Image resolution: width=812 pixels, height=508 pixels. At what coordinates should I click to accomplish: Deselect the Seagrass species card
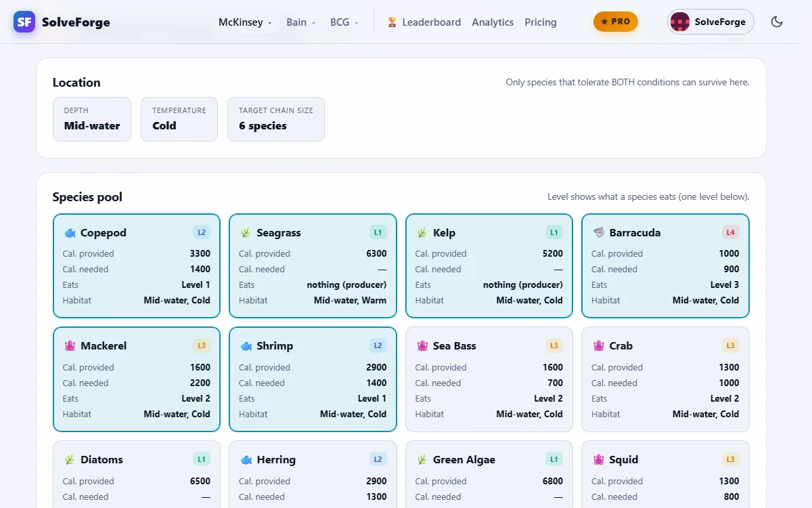(313, 266)
